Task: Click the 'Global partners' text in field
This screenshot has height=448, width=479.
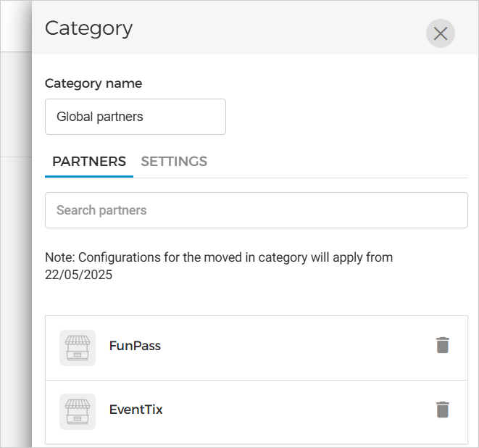Action: tap(100, 117)
